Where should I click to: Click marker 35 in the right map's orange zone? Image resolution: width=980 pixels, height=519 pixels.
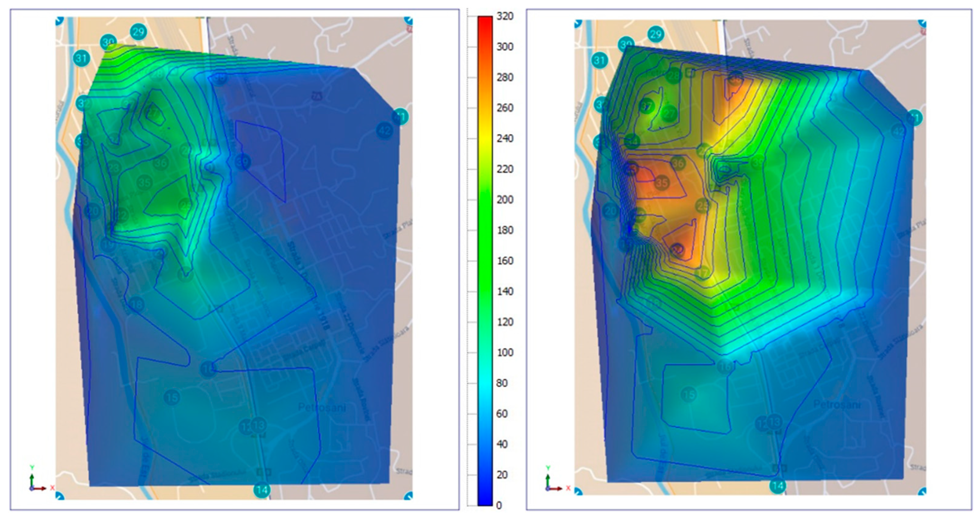pyautogui.click(x=662, y=183)
